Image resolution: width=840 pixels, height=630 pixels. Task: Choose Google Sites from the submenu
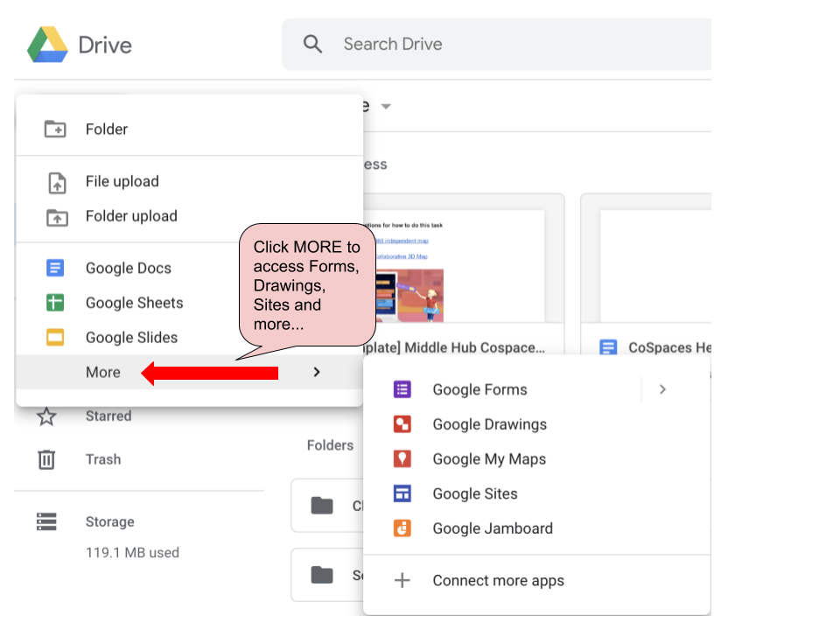[536, 493]
